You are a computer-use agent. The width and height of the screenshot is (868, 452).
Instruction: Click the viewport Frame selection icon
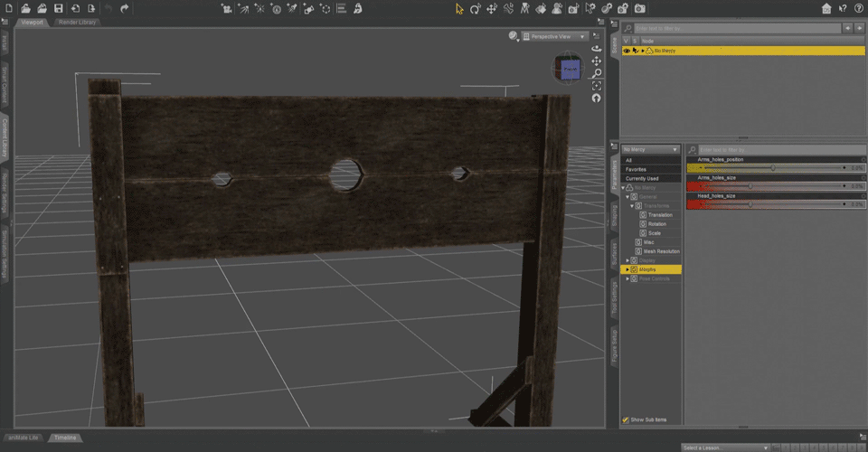click(x=596, y=86)
